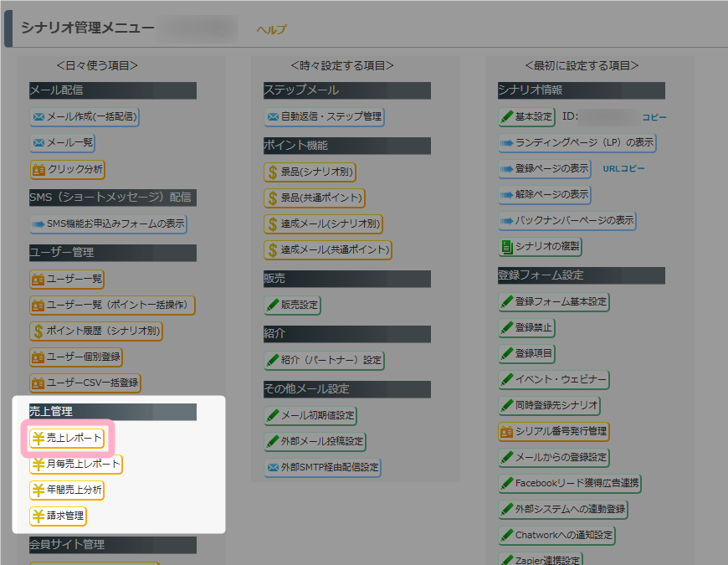Select クリック分析 menu item
This screenshot has height=565, width=728.
[75, 169]
